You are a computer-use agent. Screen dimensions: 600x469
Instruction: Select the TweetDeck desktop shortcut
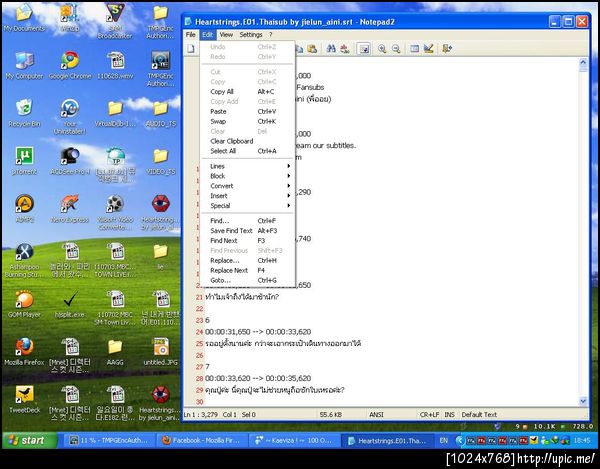24,399
